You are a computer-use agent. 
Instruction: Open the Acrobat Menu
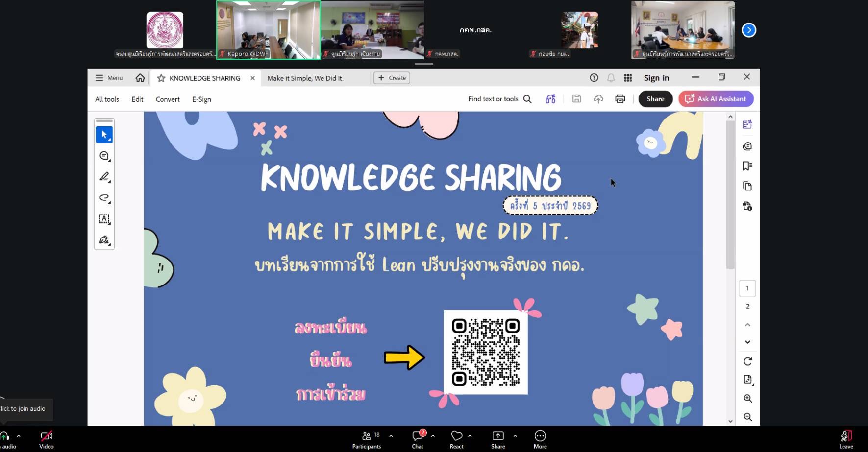[x=109, y=78]
